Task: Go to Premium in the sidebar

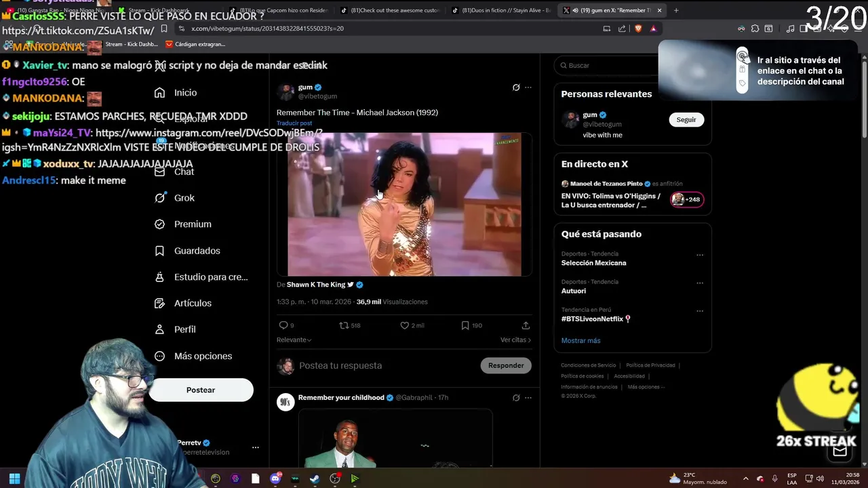Action: click(x=182, y=224)
